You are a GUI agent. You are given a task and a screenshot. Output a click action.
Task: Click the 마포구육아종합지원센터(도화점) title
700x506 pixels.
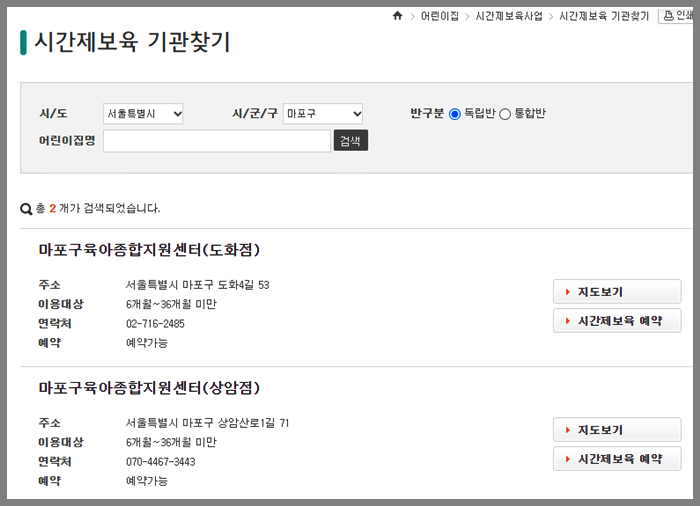[x=149, y=250]
